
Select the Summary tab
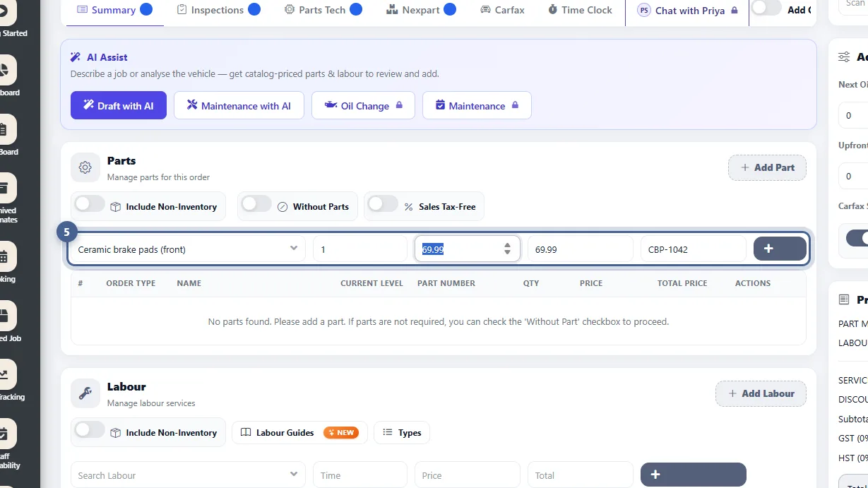click(114, 10)
